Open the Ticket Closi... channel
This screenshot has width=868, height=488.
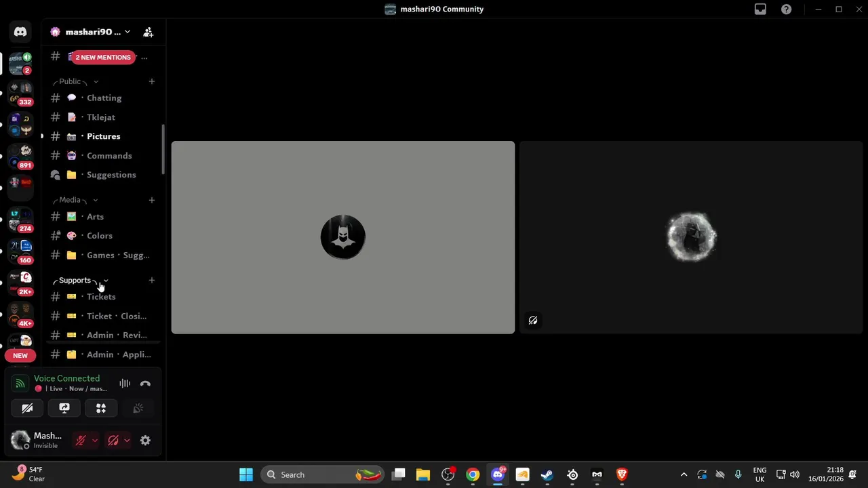coord(103,316)
